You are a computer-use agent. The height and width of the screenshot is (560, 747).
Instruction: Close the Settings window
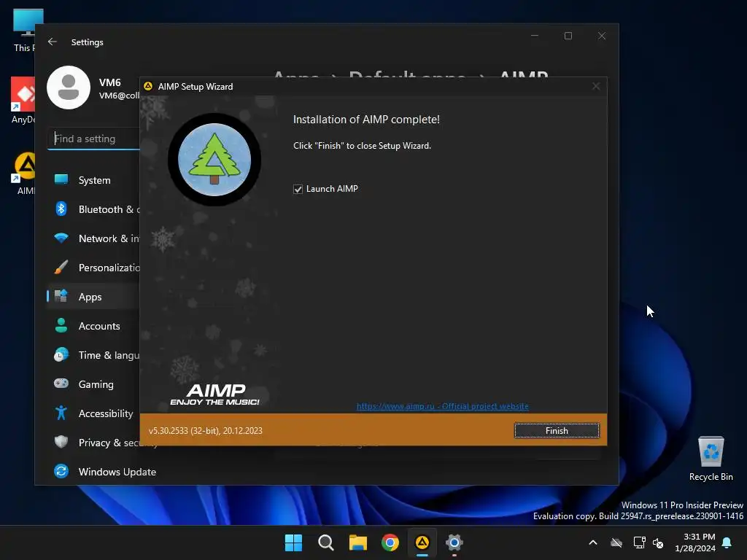pyautogui.click(x=602, y=36)
